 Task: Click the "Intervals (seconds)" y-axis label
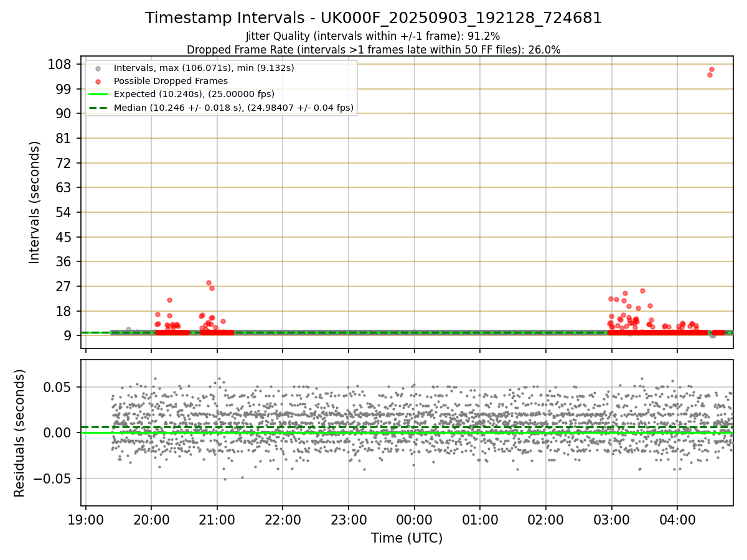[x=35, y=202]
